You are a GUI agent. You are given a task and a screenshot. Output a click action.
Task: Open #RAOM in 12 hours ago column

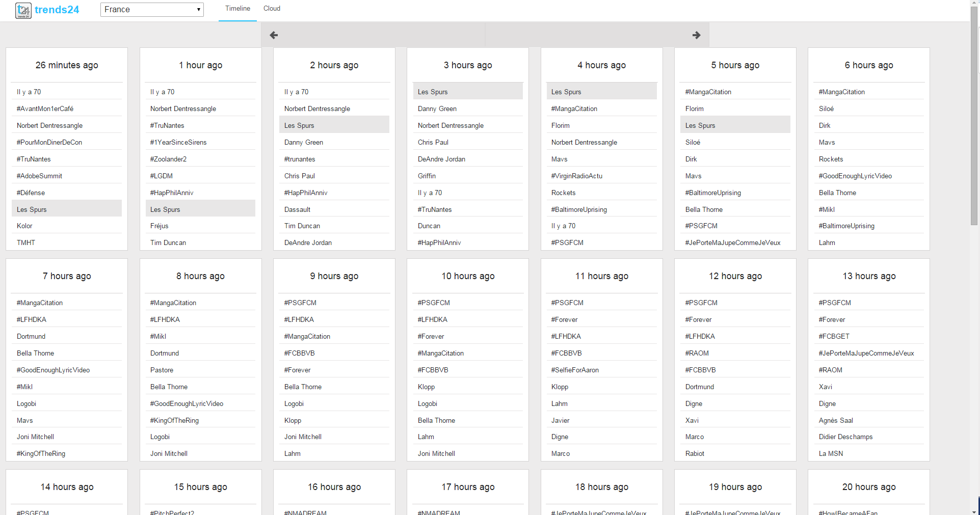[x=697, y=353]
